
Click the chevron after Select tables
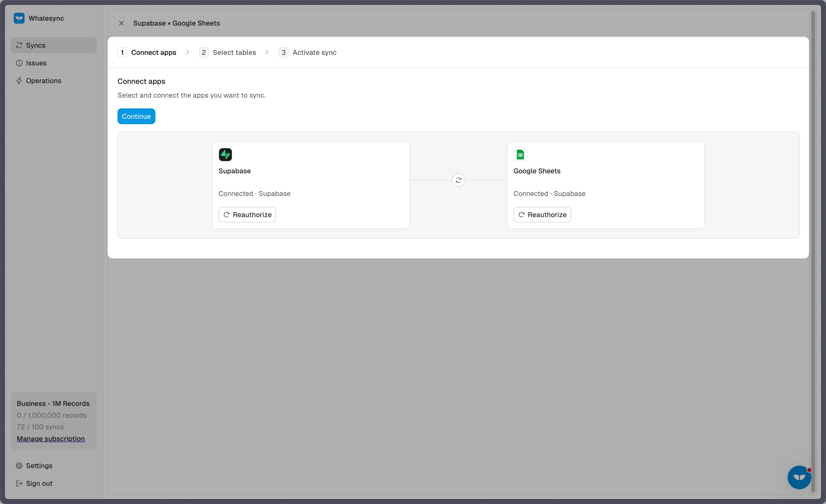click(267, 52)
